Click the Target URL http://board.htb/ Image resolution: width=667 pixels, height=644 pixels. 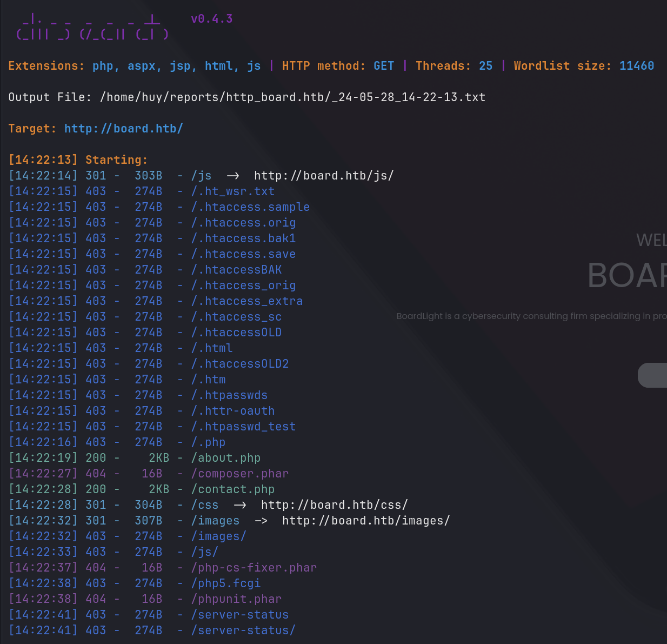(123, 129)
